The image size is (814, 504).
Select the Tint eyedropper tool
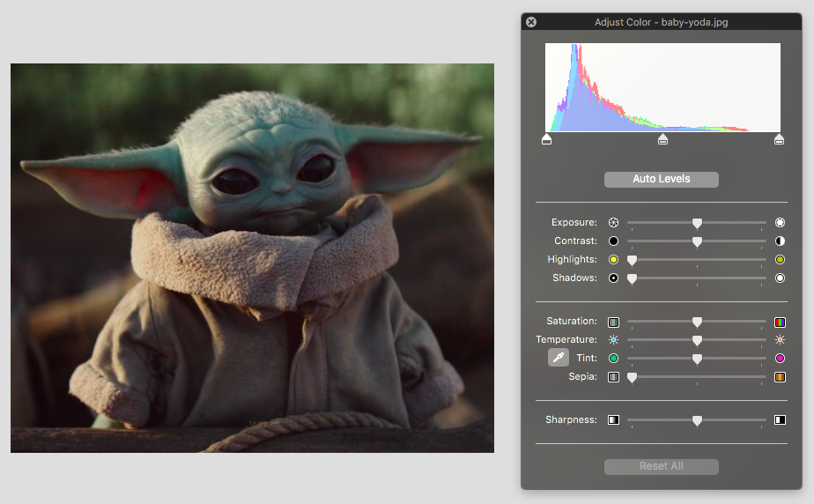[559, 358]
